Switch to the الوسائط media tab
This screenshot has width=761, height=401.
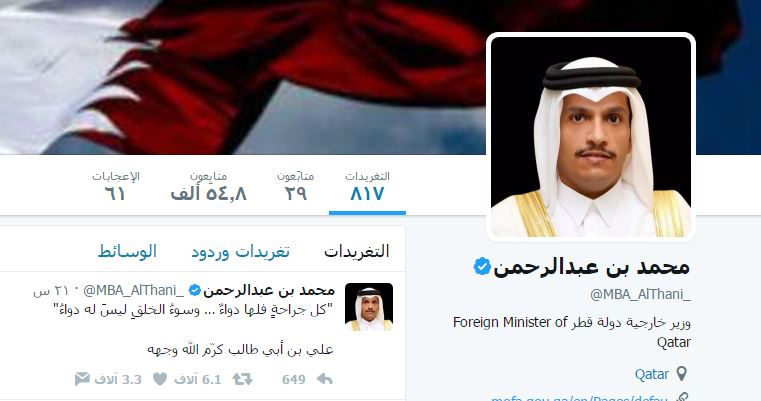[127, 251]
